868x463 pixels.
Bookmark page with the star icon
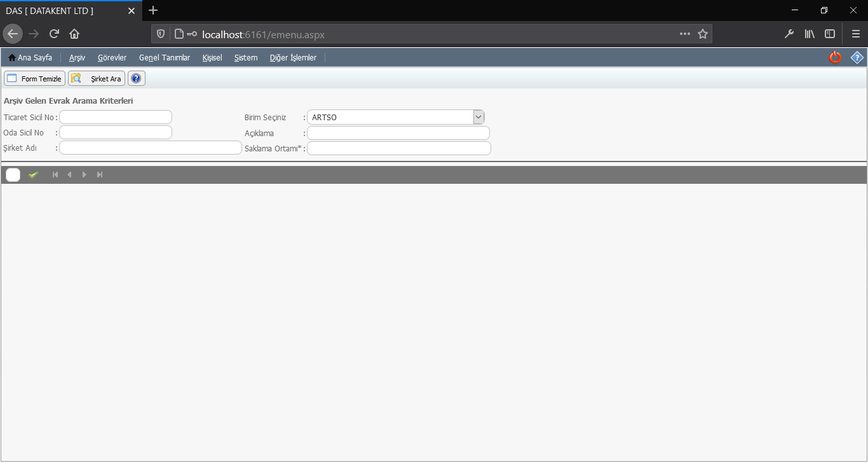(703, 34)
